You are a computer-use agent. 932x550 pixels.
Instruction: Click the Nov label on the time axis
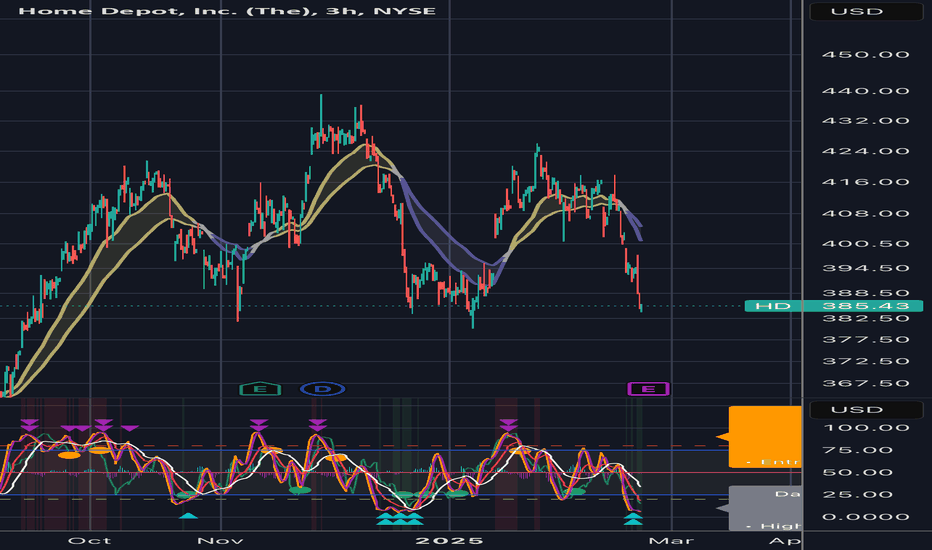tap(221, 540)
